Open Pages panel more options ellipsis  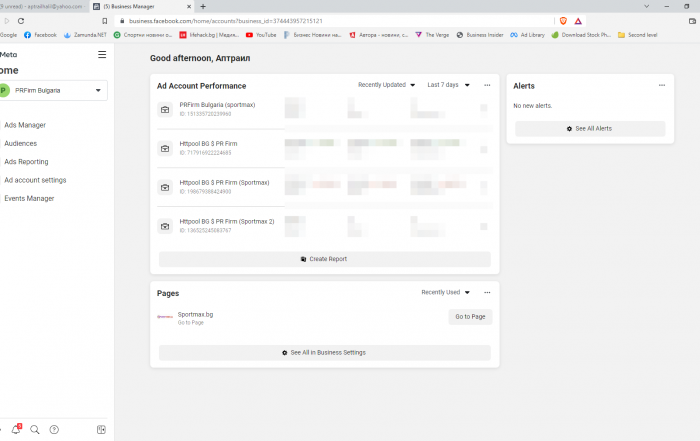coord(487,292)
